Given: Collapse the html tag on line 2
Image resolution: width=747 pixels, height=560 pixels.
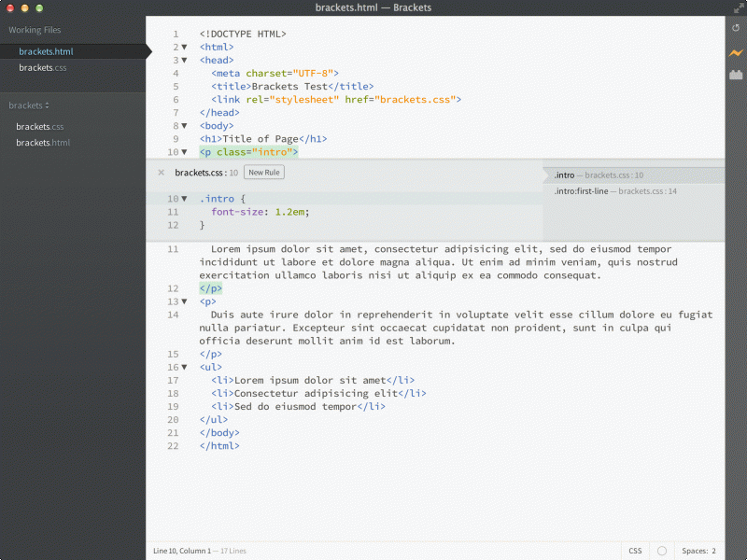Looking at the screenshot, I should click(184, 48).
